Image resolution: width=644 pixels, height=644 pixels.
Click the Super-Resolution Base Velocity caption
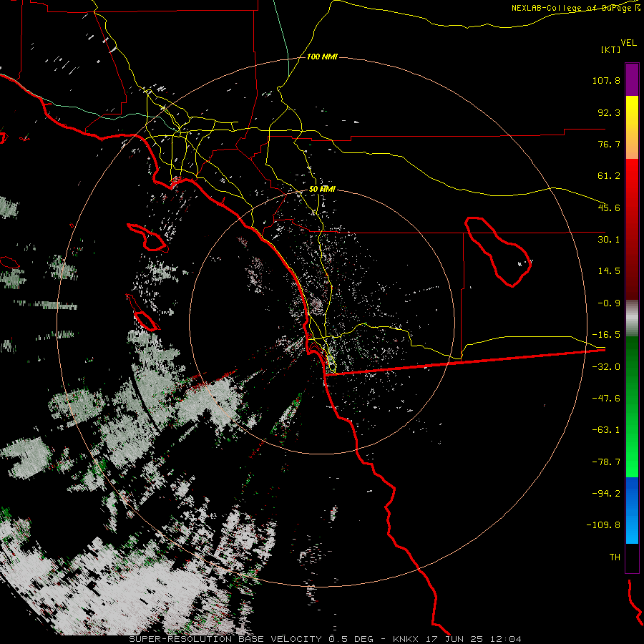[325, 639]
